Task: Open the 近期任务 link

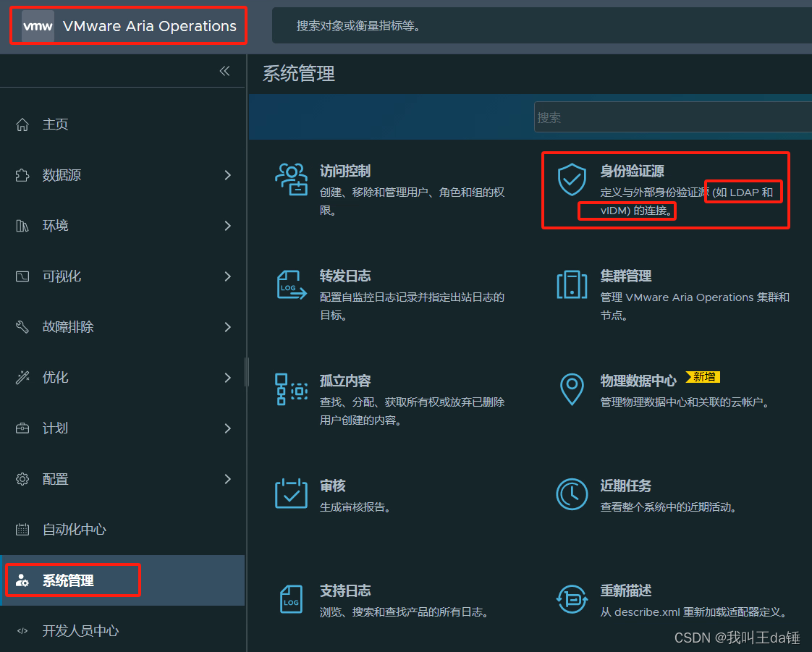Action: [625, 486]
